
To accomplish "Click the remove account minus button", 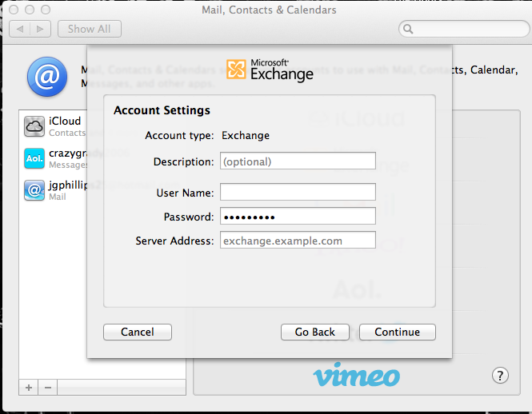I will point(48,387).
